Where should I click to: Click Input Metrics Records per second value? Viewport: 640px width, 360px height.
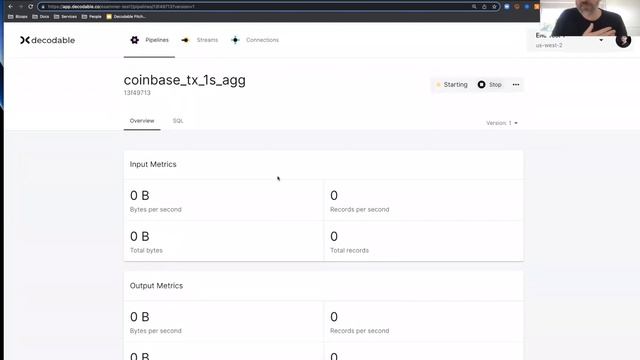click(334, 196)
